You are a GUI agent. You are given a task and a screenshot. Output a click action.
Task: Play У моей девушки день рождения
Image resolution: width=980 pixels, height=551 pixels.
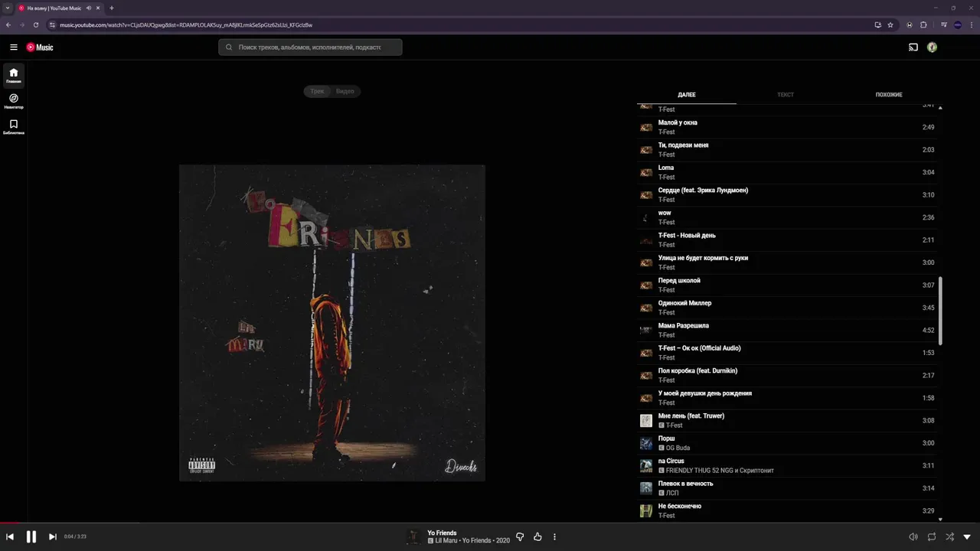click(788, 398)
